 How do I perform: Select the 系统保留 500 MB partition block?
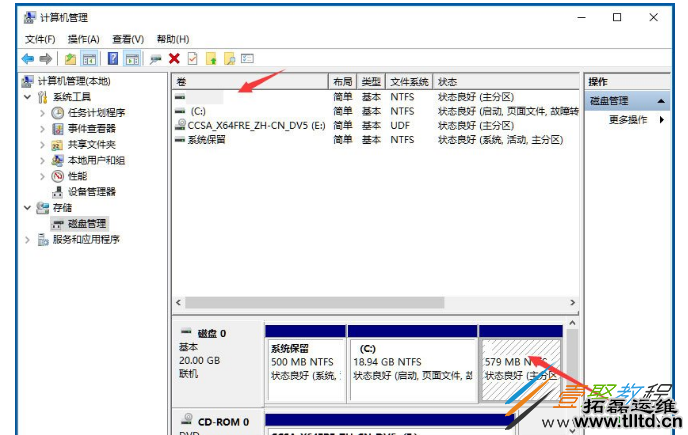(305, 363)
